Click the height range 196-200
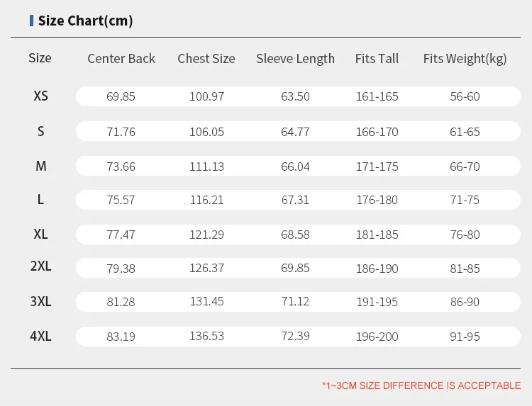The width and height of the screenshot is (532, 406). pos(377,337)
